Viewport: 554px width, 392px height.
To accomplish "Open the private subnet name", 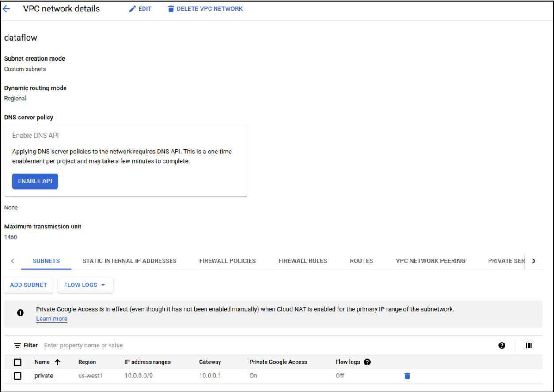I will pyautogui.click(x=44, y=376).
